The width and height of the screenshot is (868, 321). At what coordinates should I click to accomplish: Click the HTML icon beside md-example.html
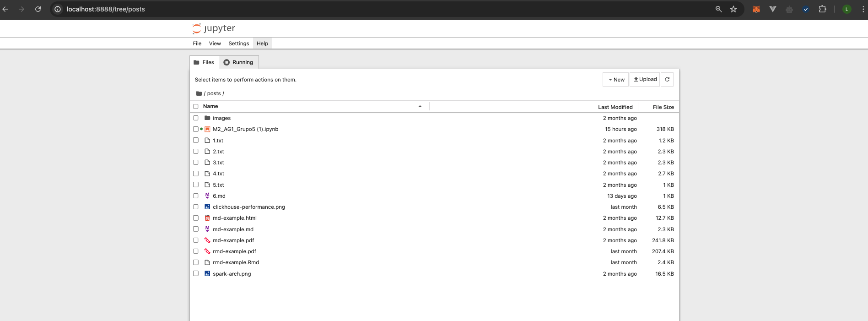tap(207, 218)
